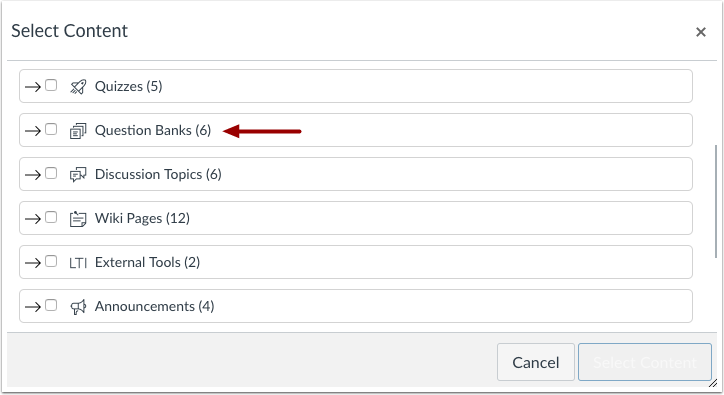
Task: Tick the Wiki Pages checkbox
Action: pos(51,217)
